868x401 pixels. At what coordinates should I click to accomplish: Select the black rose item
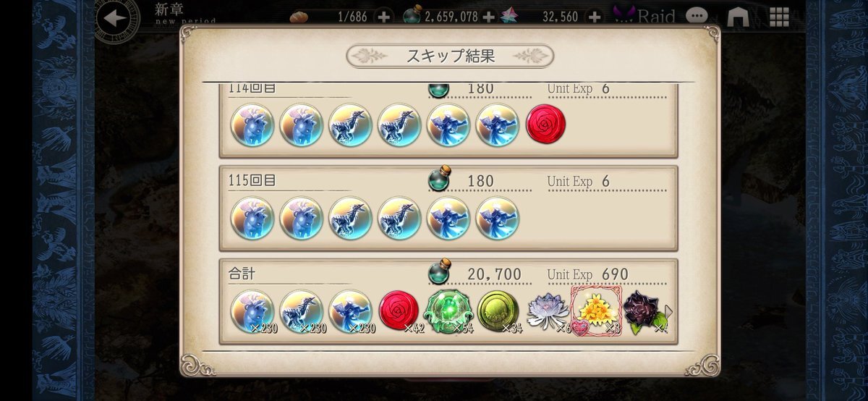(645, 312)
